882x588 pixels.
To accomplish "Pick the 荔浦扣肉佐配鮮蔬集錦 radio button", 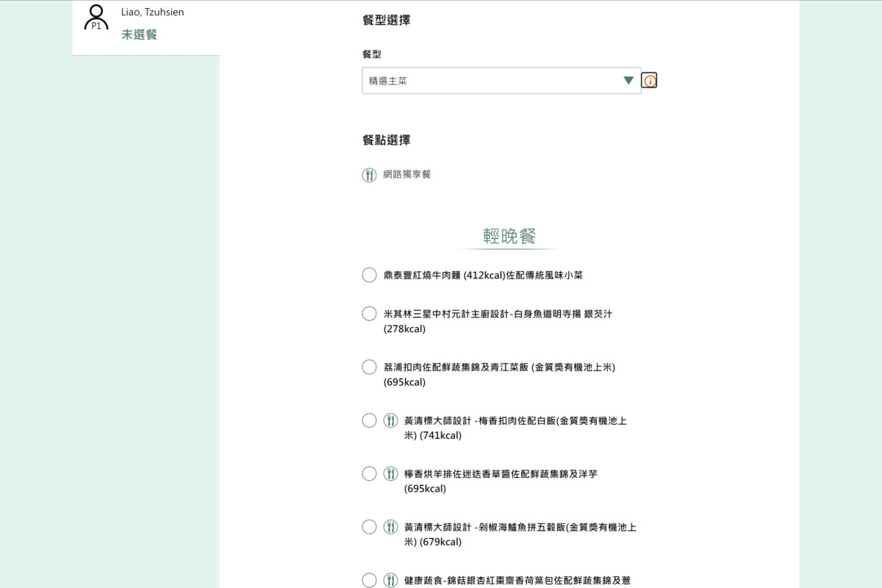I will click(369, 367).
